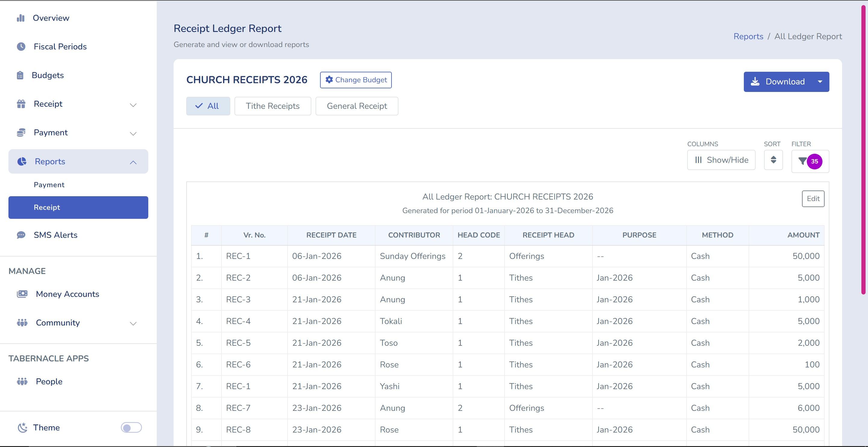Click the Vr. No. column header
The width and height of the screenshot is (868, 447).
pos(254,235)
